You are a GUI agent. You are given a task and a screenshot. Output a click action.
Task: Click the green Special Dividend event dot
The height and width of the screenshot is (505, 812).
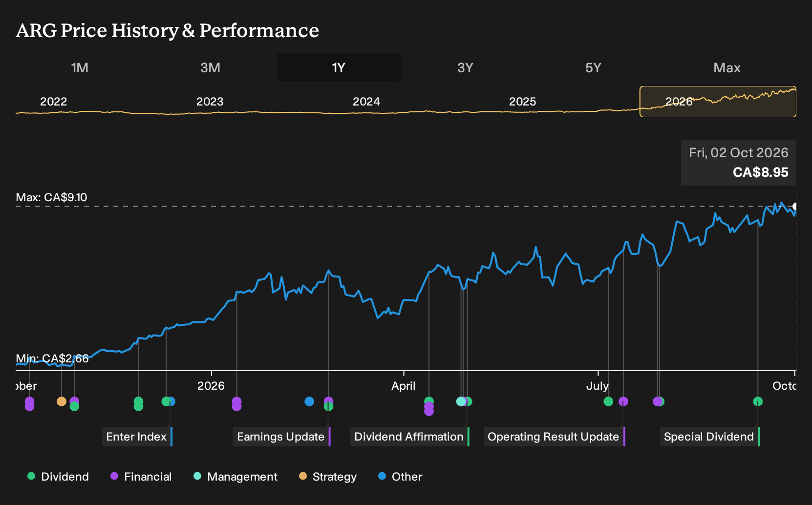[x=758, y=401]
